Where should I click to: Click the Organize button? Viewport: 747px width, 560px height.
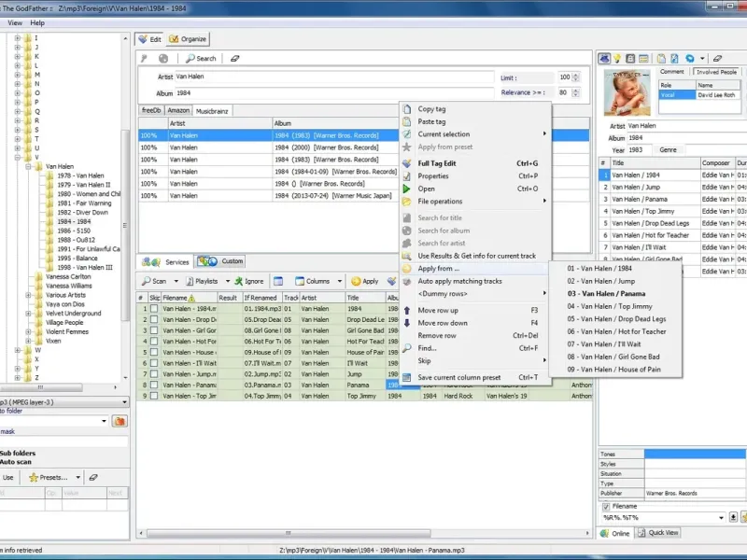pos(188,39)
